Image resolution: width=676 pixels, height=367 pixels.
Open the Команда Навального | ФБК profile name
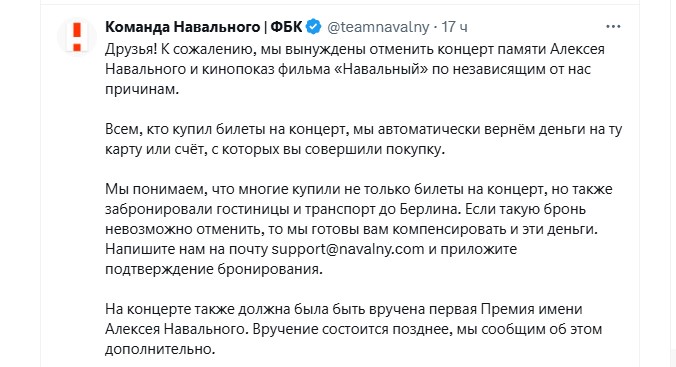click(x=203, y=27)
